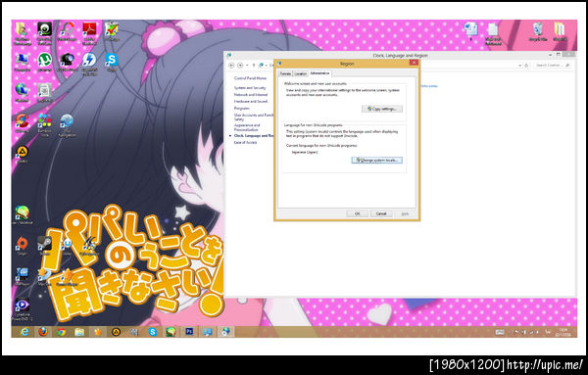
Task: Open the CCleaner desktop shortcut
Action: [23, 123]
